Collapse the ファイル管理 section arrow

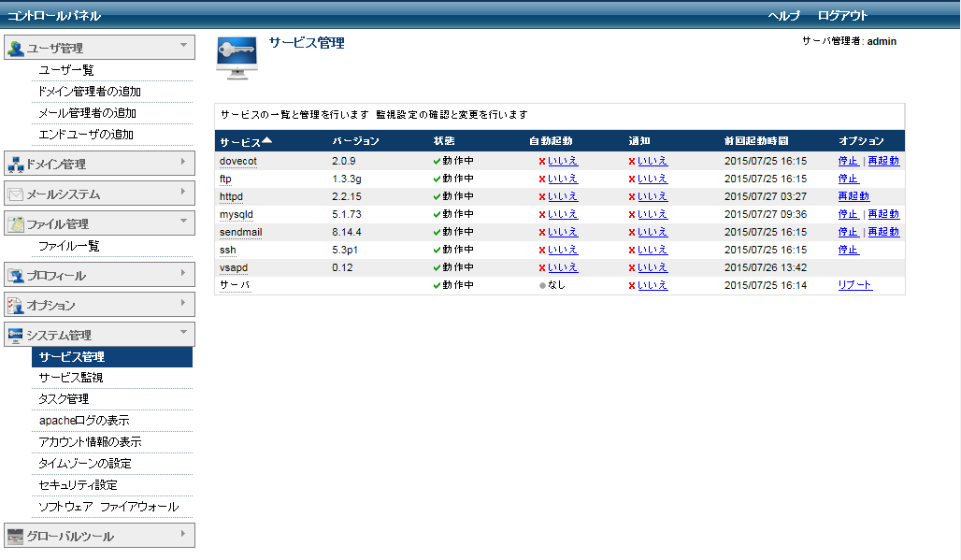coord(183,221)
